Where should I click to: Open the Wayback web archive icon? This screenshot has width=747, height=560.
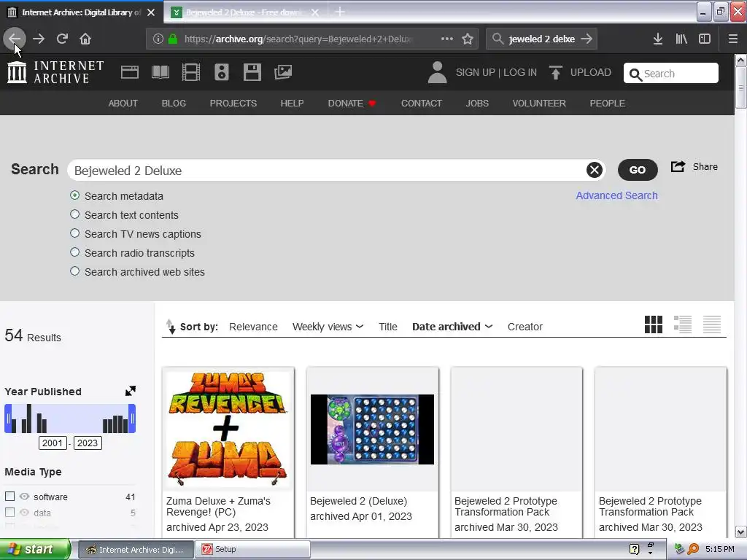(x=130, y=72)
